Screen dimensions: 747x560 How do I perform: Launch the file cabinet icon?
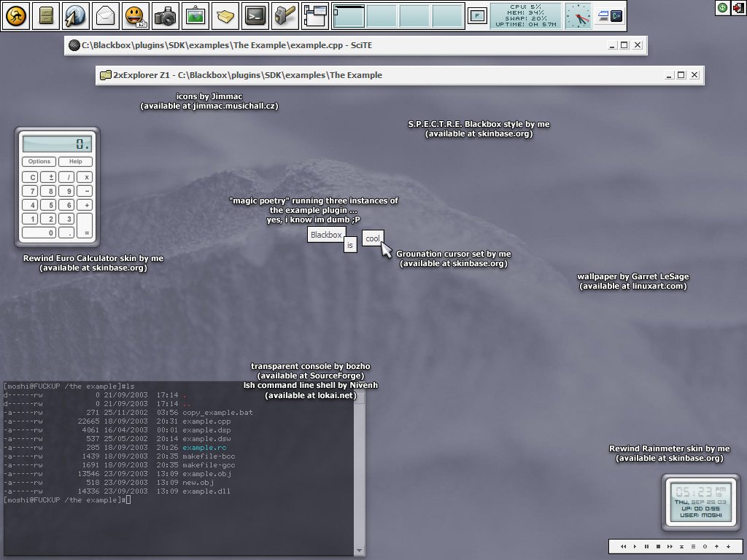(46, 16)
